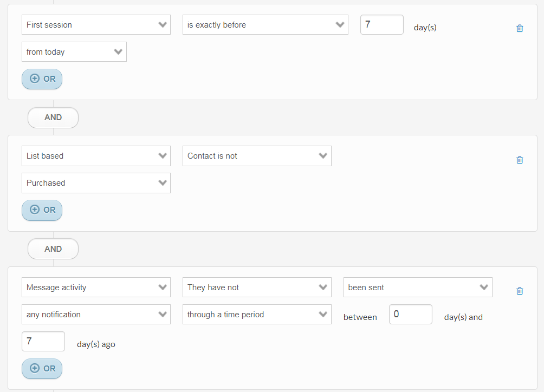The width and height of the screenshot is (544, 392).
Task: Open the Purchased list dropdown
Action: [96, 183]
